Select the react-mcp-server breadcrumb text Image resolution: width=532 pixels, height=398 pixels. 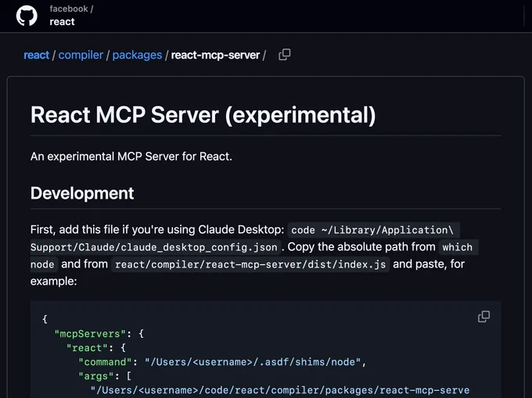pyautogui.click(x=215, y=55)
